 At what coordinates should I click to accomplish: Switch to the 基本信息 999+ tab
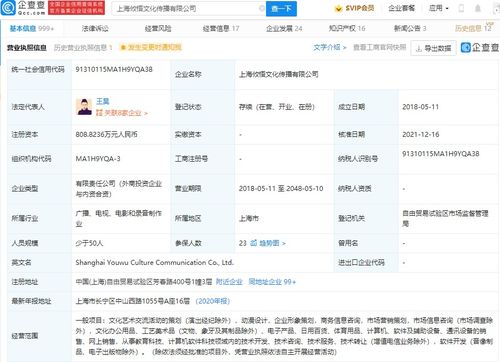(32, 28)
